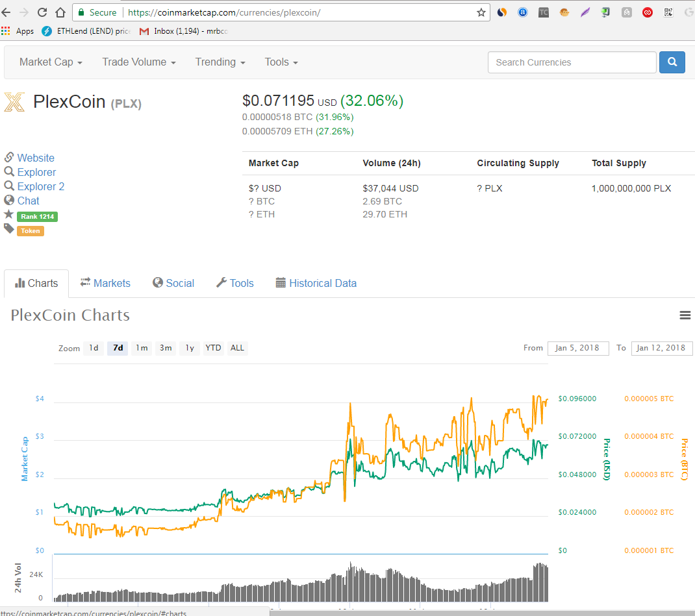Screen dimensions: 695x616
Task: Open the PlexCoin Website link
Action: click(x=36, y=158)
